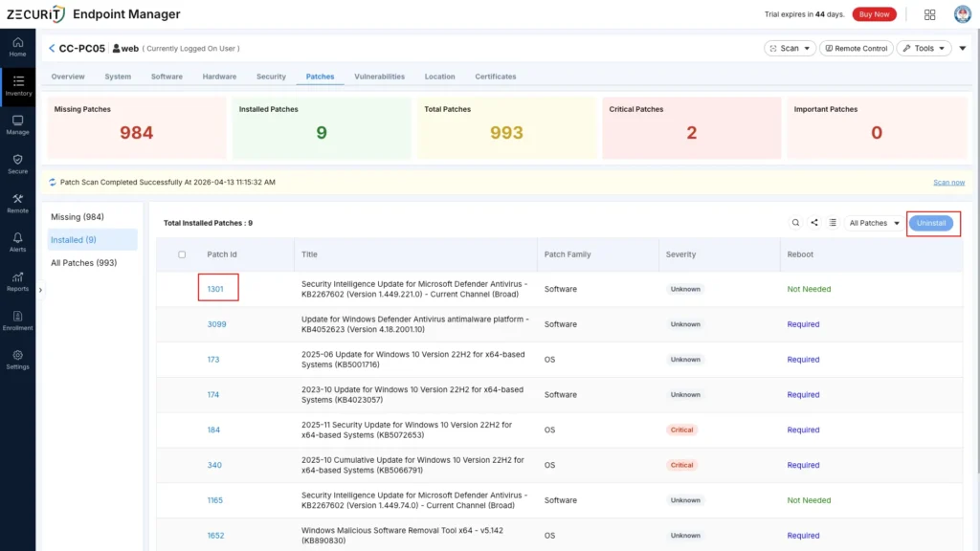Open the Reports chart section

click(17, 282)
